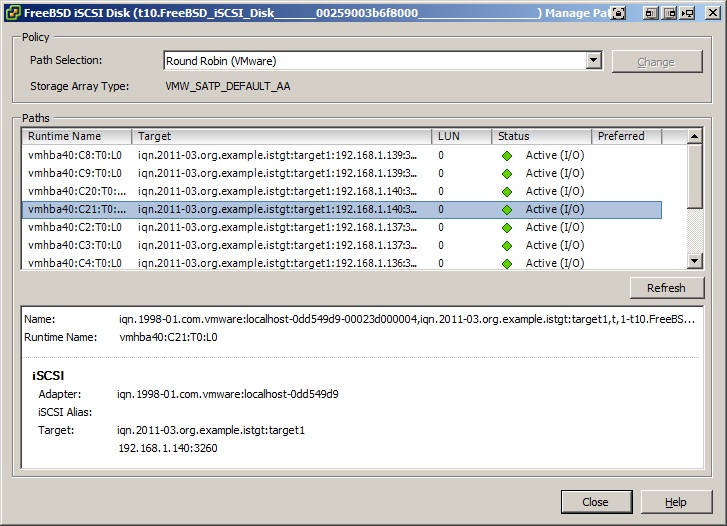Select path vmhba40:C2:T0:L0

click(x=342, y=227)
